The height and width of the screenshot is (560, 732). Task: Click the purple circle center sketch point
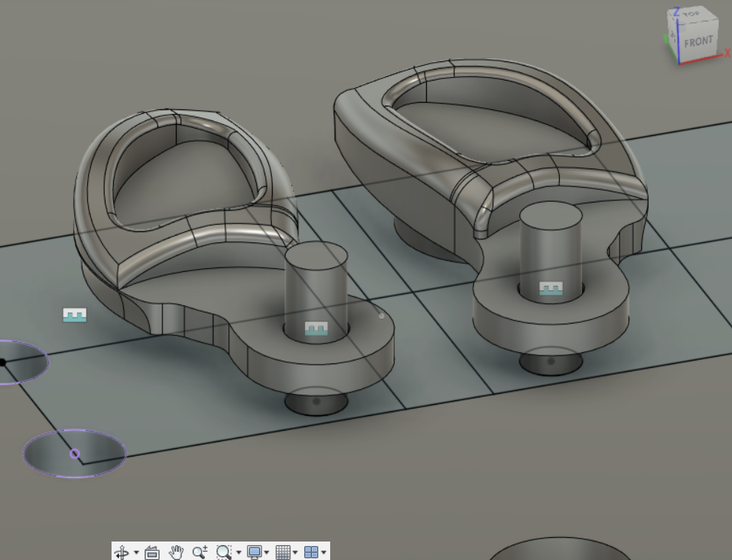tap(75, 454)
